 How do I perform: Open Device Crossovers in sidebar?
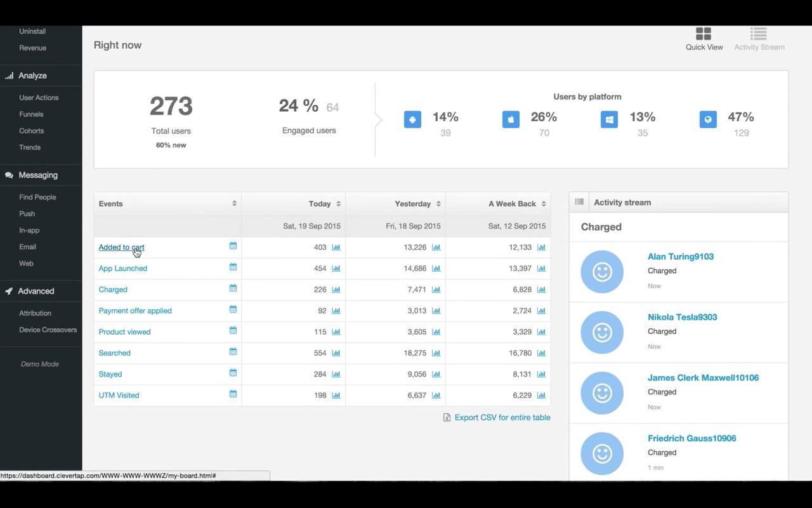click(x=48, y=330)
